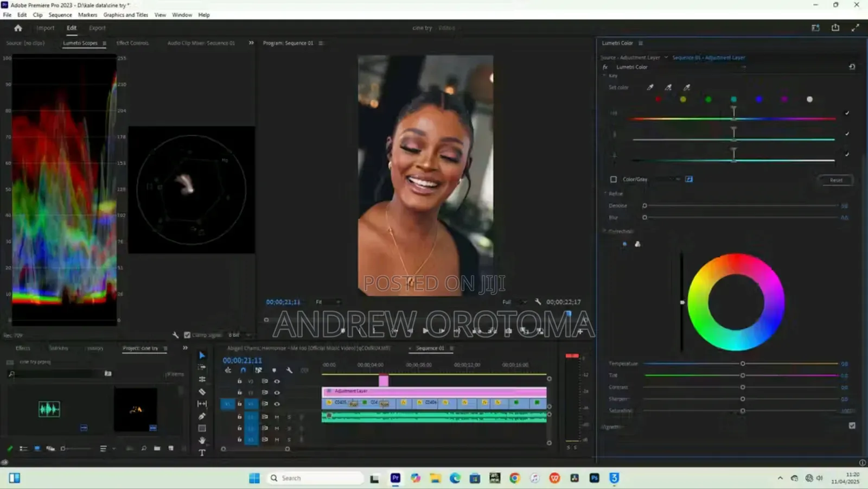
Task: Open the Fit zoom level dropdown
Action: click(328, 302)
